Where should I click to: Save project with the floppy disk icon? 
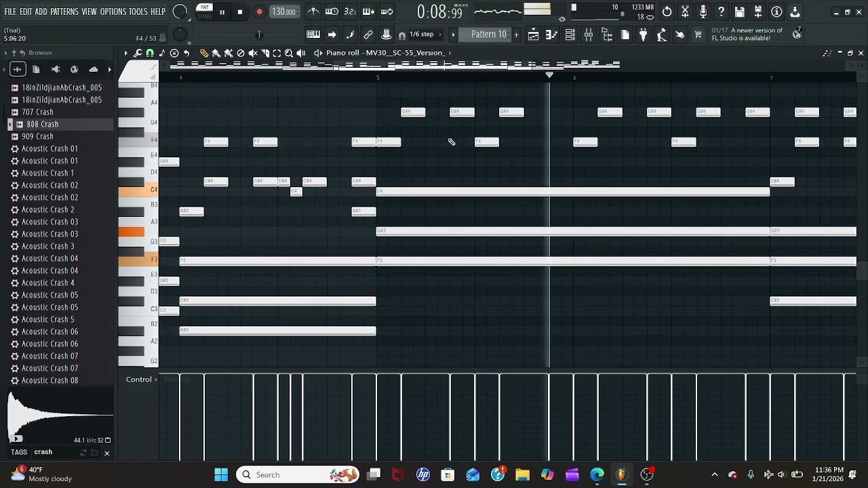pos(740,12)
